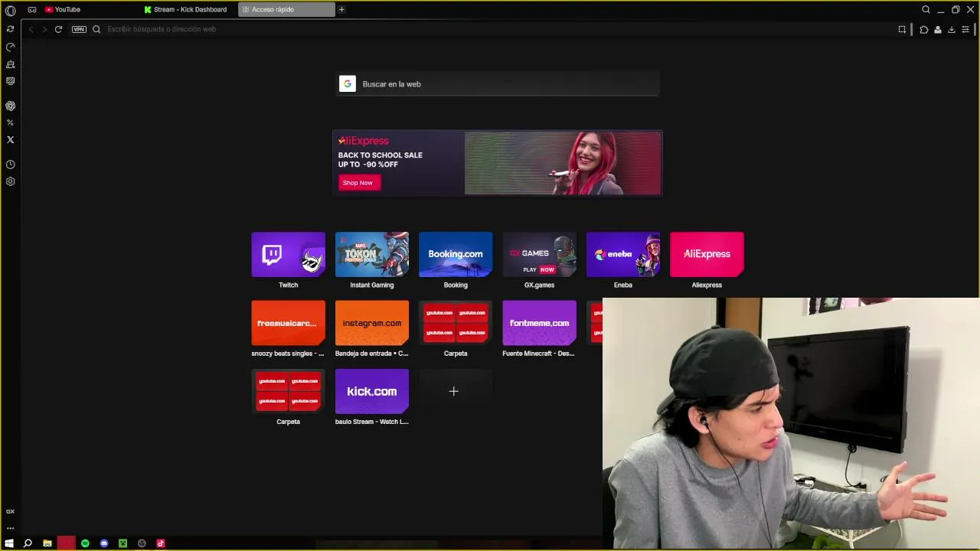Click the red taskbar app button
This screenshot has height=551, width=980.
(x=67, y=543)
